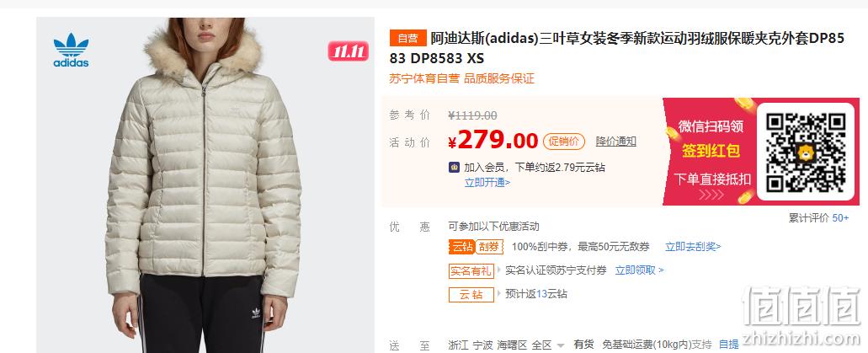Viewport: 868px width, 353px height.
Task: Click 立即开通 to join membership
Action: [x=487, y=182]
